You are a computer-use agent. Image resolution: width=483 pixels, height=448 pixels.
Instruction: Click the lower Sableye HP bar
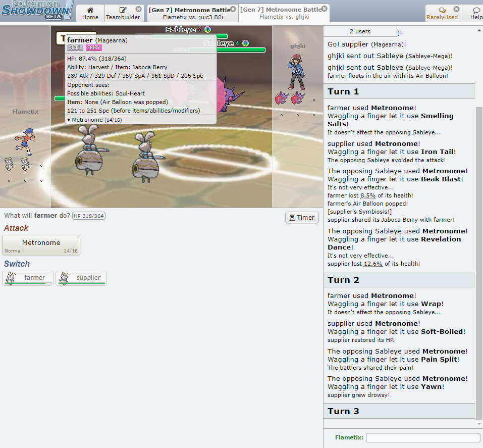click(x=227, y=50)
